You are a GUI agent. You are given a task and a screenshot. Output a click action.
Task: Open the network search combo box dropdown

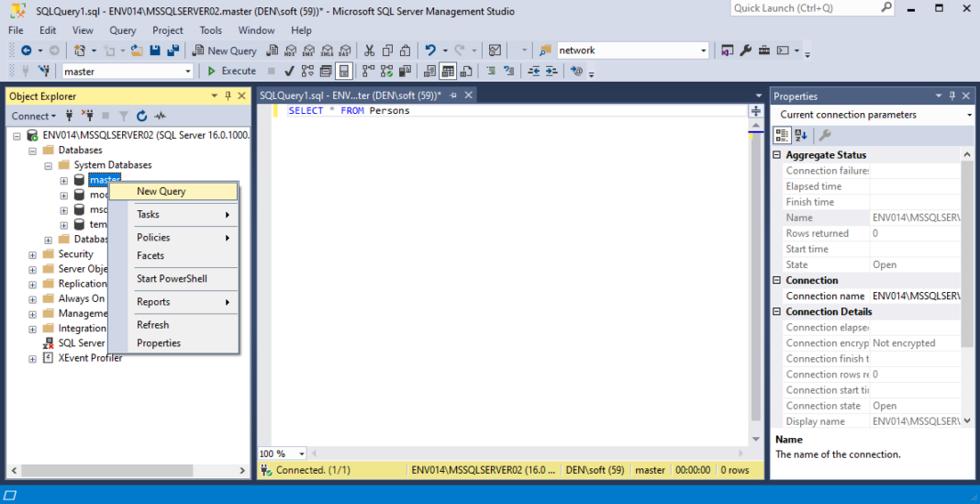pyautogui.click(x=704, y=50)
